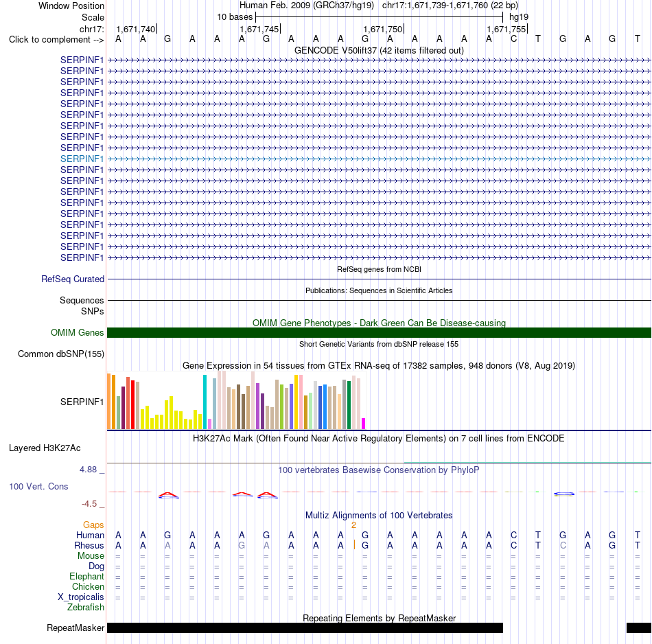Open the RefSeq Curated track label

pos(72,279)
